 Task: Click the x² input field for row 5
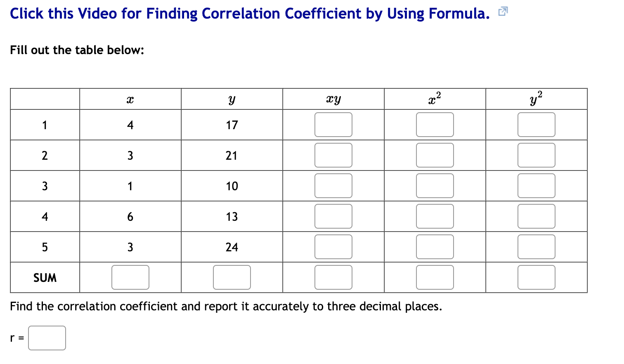[x=435, y=246]
